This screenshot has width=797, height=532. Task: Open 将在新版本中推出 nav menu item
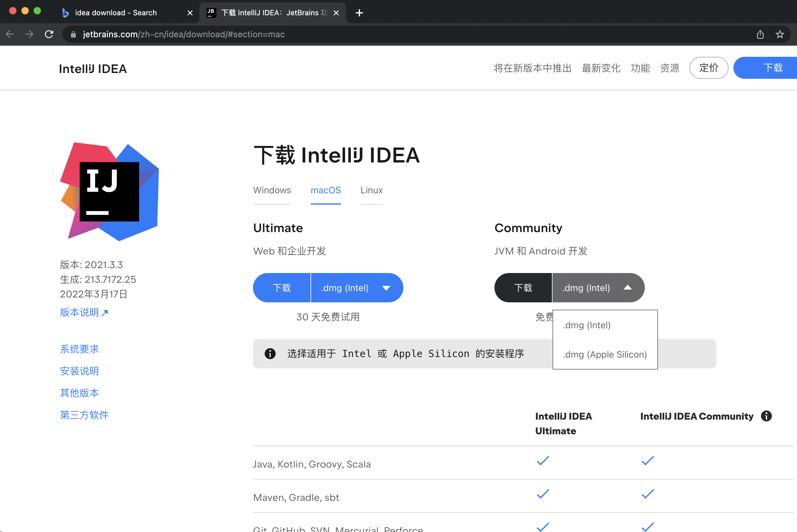click(532, 68)
